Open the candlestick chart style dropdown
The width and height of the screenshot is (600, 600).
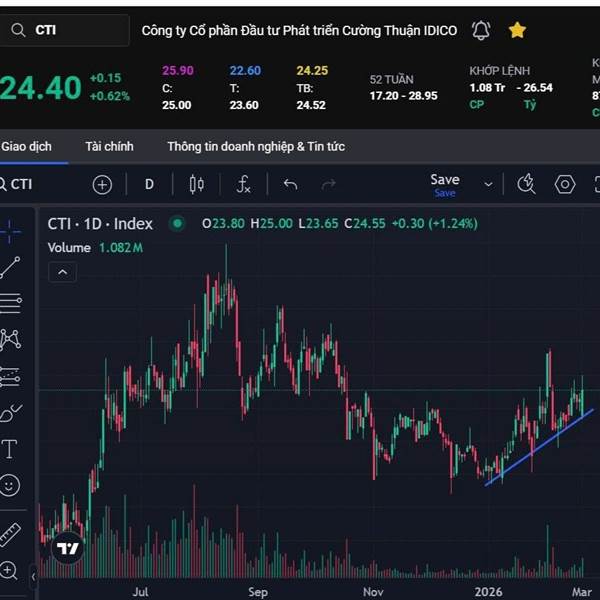point(196,184)
